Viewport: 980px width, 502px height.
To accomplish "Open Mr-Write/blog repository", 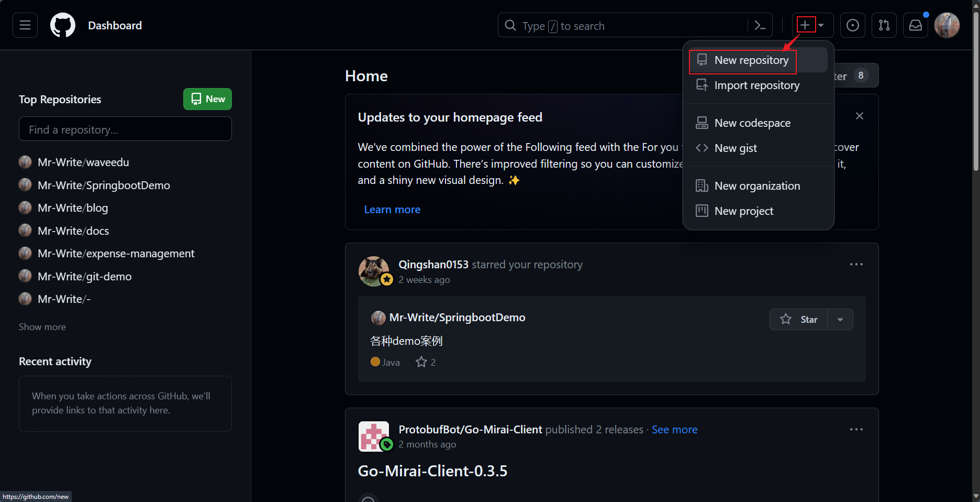I will coord(73,208).
